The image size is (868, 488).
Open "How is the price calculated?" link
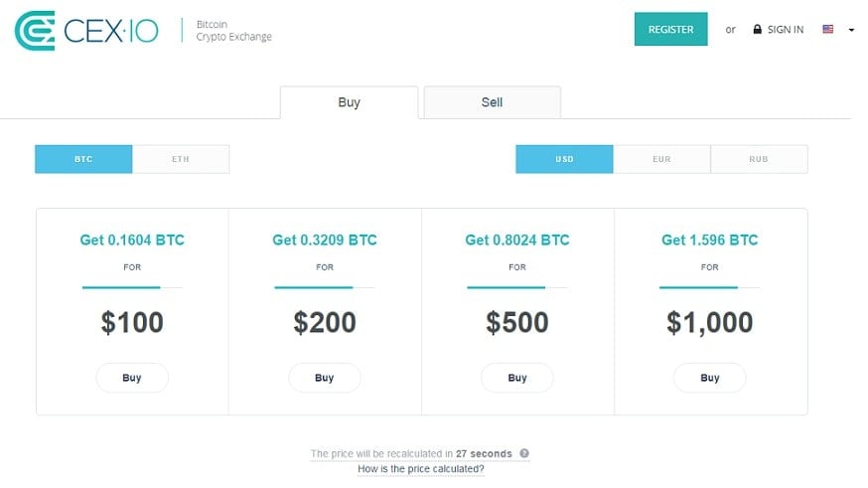(x=421, y=468)
